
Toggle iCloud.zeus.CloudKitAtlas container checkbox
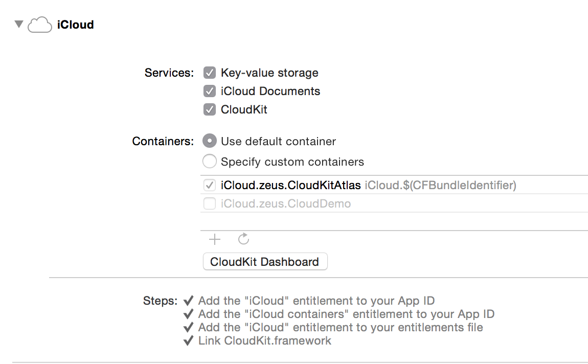pos(209,185)
